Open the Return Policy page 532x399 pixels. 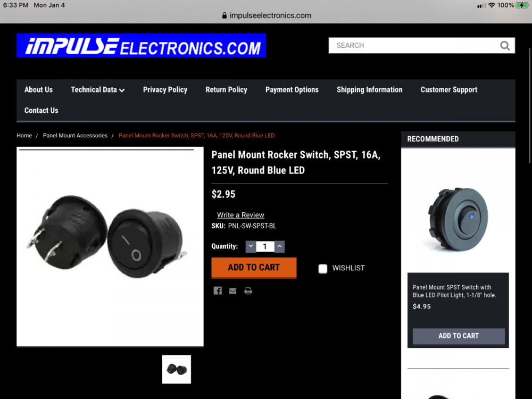(226, 89)
